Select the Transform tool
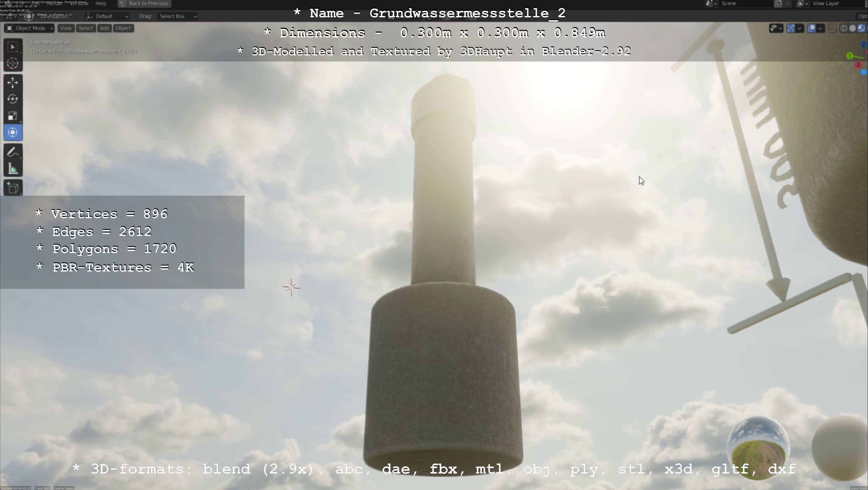868x490 pixels. [x=13, y=132]
